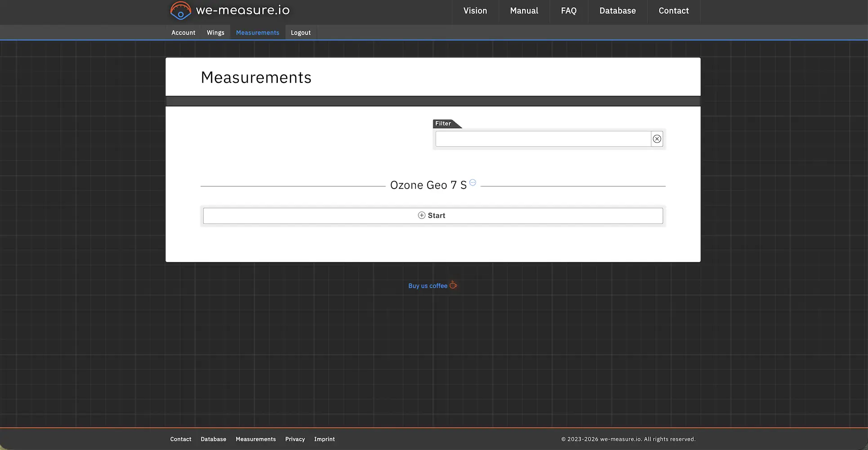868x450 pixels.
Task: Open the footer Database link
Action: [214, 439]
